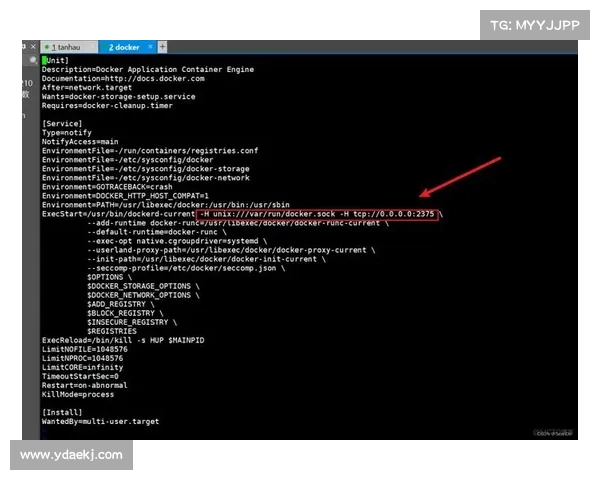The image size is (600, 480).
Task: Click "EnvironmentFile=-/etc/sysconfig/docker" line
Action: [x=127, y=160]
